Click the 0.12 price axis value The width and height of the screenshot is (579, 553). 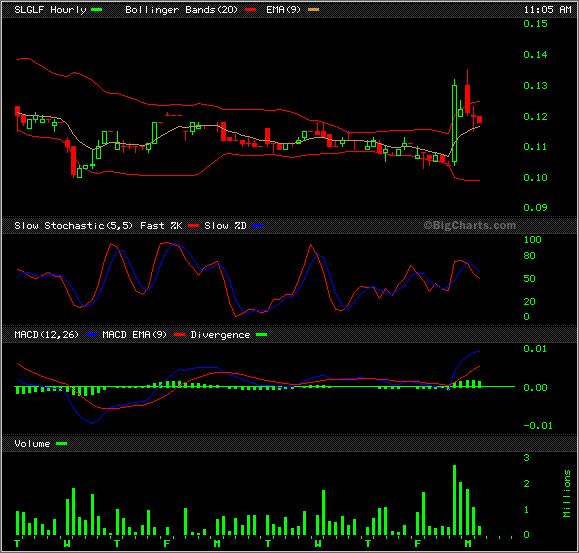tap(535, 117)
